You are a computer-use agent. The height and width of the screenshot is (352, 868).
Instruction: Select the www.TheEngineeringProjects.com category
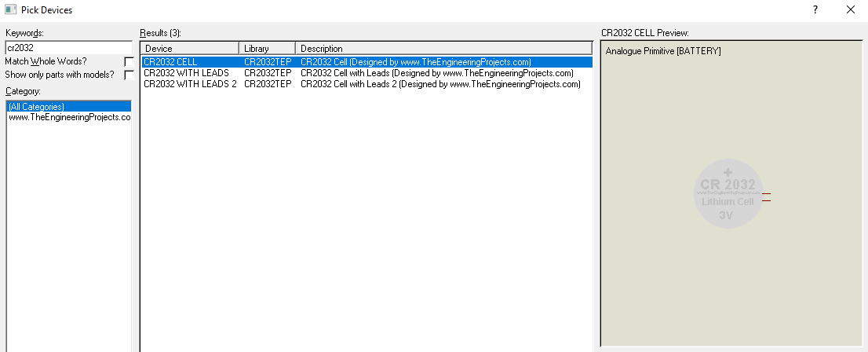pyautogui.click(x=68, y=117)
